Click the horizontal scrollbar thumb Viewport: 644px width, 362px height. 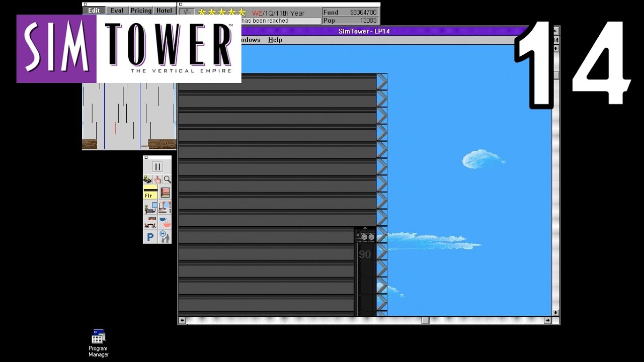tap(425, 320)
